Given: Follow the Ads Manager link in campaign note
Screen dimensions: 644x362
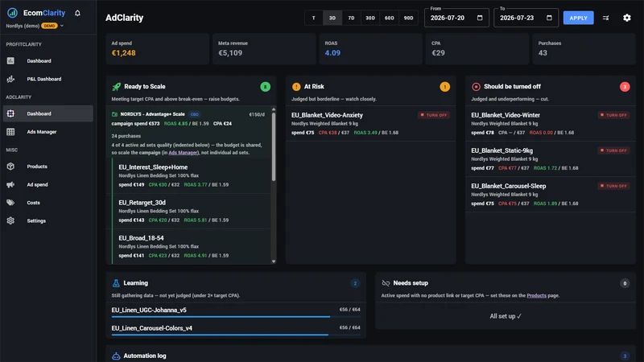Looking at the screenshot, I should click(184, 153).
